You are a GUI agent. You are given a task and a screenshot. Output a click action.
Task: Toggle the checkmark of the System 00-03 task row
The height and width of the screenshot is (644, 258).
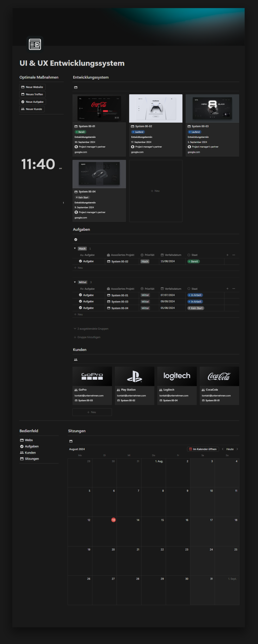pos(80,301)
